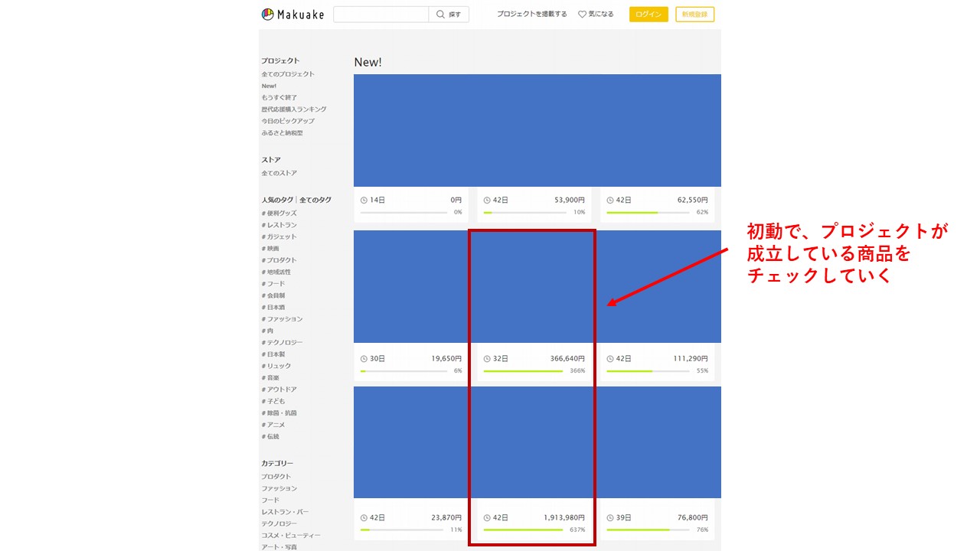Open the プロダクト category

click(x=276, y=477)
